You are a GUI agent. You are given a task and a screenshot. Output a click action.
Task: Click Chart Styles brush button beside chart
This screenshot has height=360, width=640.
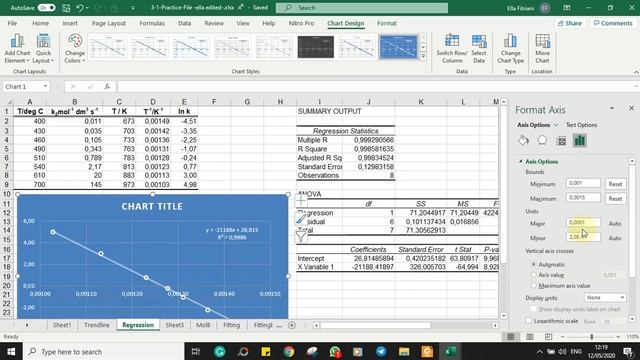(x=301, y=219)
